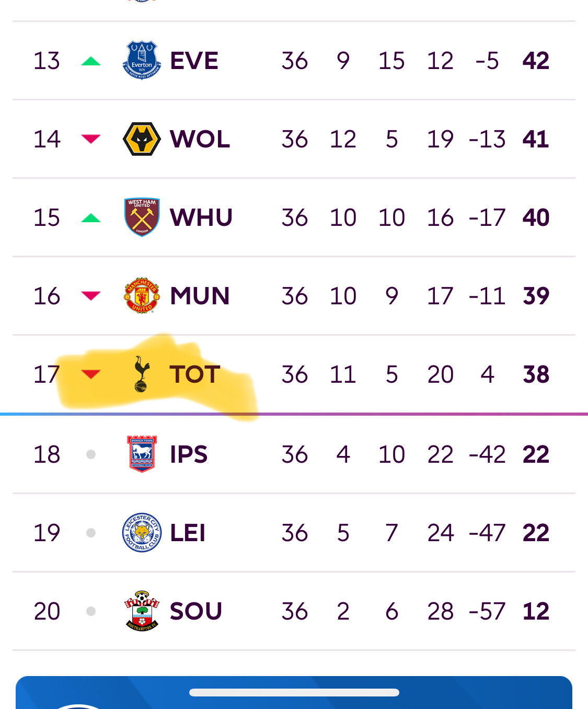Tap the blue banner at the bottom
Image resolution: width=588 pixels, height=709 pixels.
(x=294, y=693)
